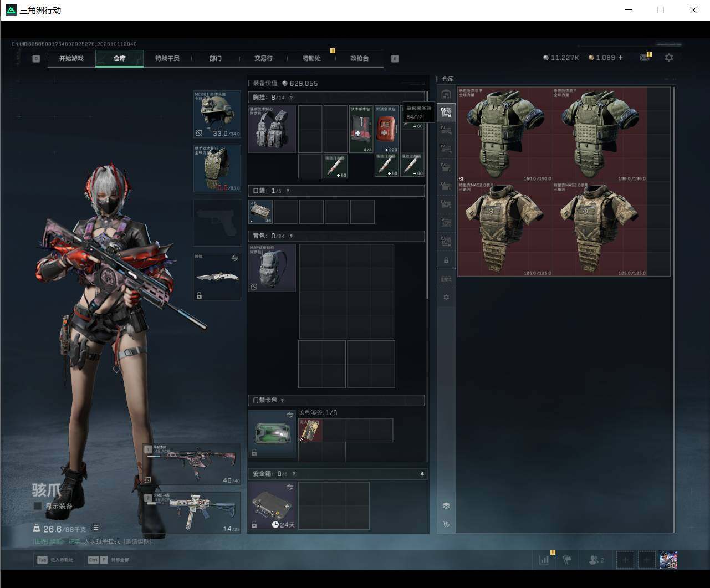Click the 转移全部 button
The width and height of the screenshot is (710, 588).
109,560
